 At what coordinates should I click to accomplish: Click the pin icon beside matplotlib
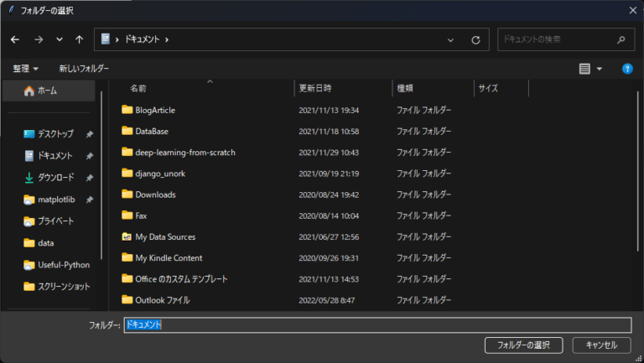point(89,200)
